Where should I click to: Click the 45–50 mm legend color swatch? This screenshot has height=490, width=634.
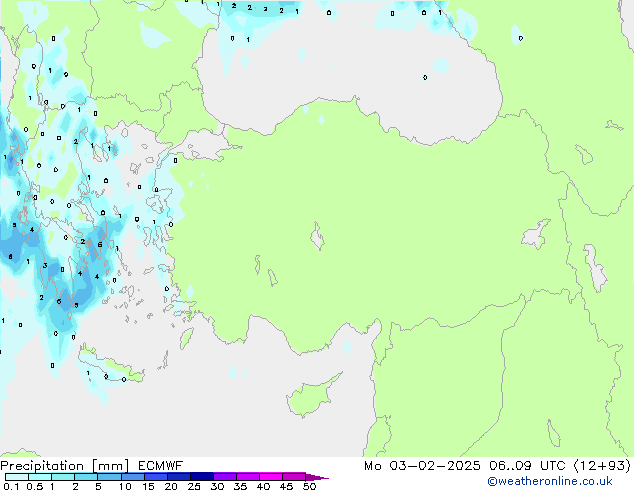click(294, 477)
